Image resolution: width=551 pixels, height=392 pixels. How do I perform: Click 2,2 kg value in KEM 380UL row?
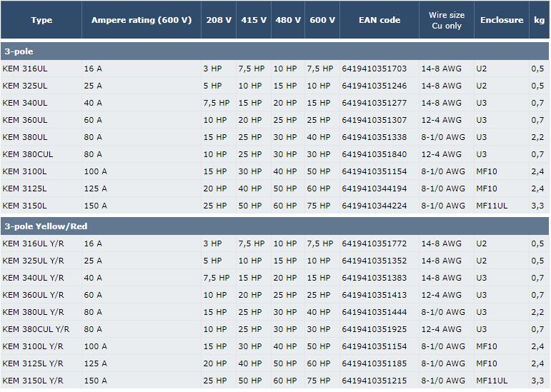point(537,137)
